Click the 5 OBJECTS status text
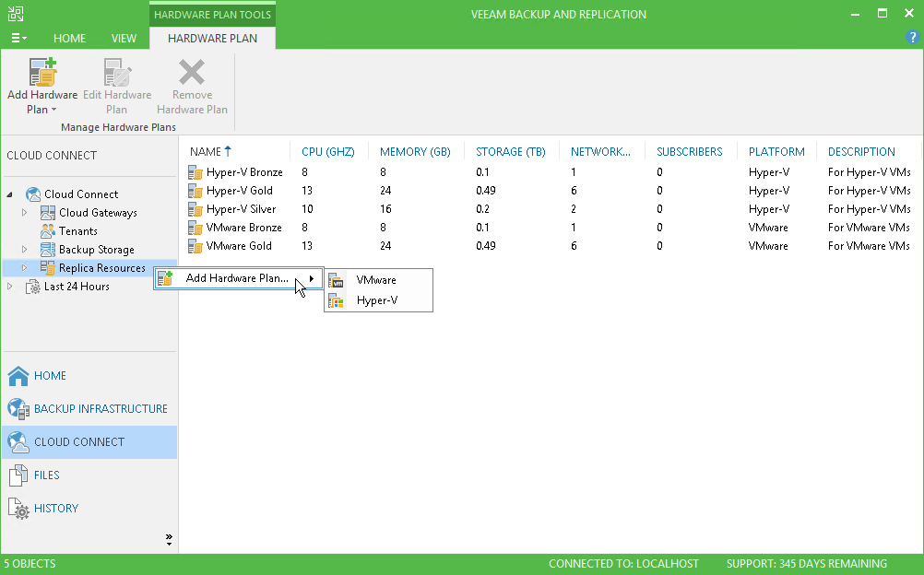The width and height of the screenshot is (924, 575). pyautogui.click(x=30, y=564)
